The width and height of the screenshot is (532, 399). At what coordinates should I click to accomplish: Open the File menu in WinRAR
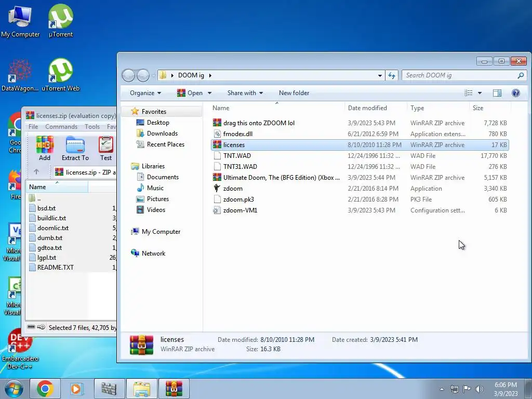(33, 127)
